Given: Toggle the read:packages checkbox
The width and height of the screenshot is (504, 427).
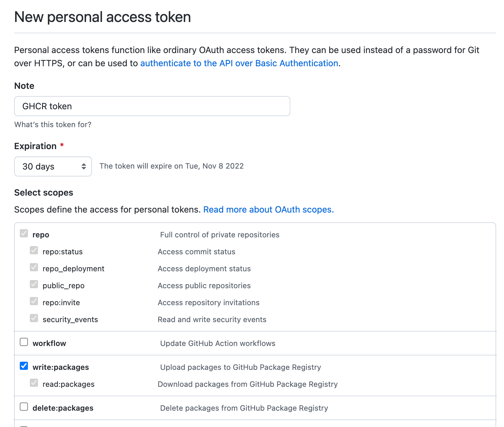Looking at the screenshot, I should pos(34,383).
